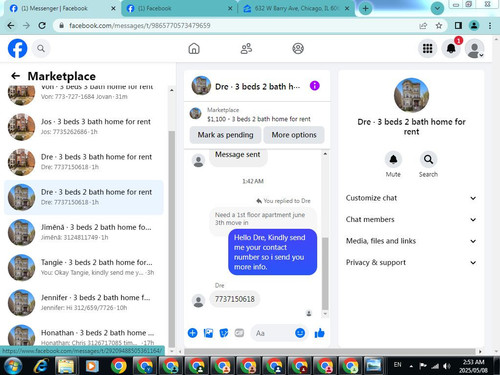
Task: Open the Jimena 3 beds 2 bath conversation
Action: [x=84, y=232]
